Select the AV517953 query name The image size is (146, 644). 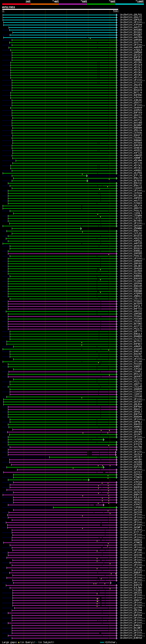8,7
